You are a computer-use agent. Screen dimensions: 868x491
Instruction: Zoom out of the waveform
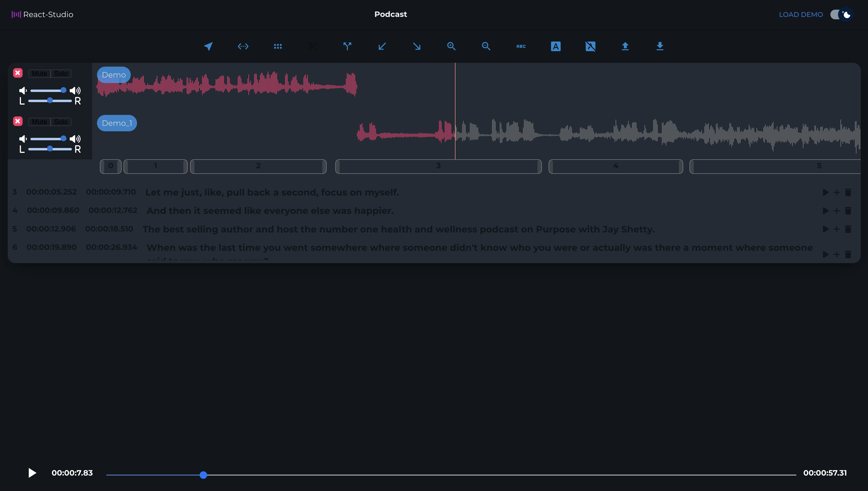(x=486, y=46)
